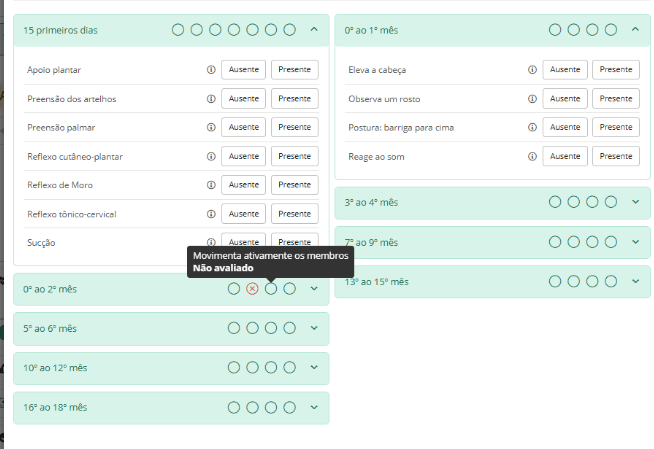This screenshot has width=654, height=449.
Task: Click Ausente for Eleva a cabeça
Action: tap(564, 70)
